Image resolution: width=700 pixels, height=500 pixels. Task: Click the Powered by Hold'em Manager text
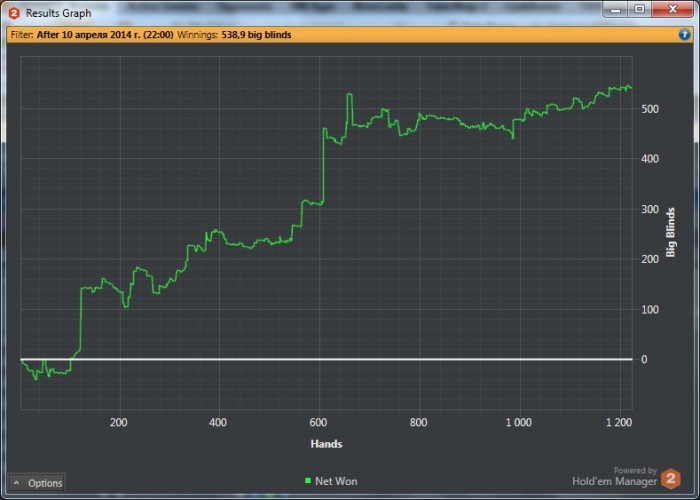point(615,476)
